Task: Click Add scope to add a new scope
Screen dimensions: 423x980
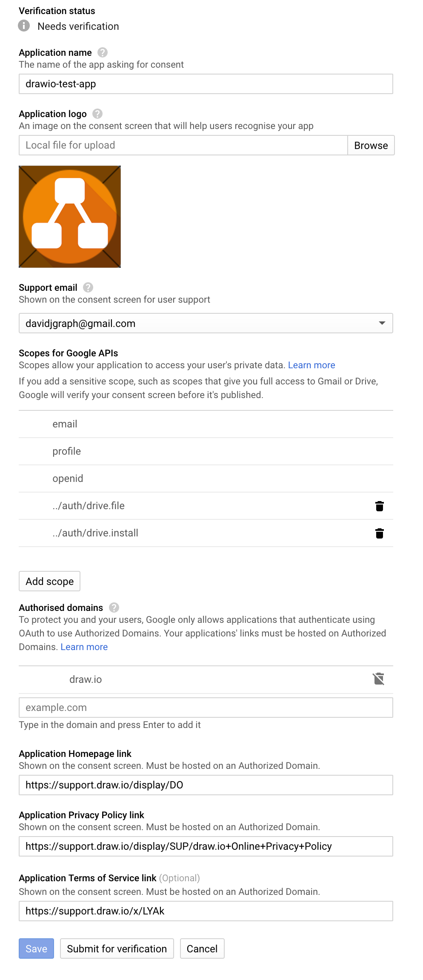Action: (x=49, y=581)
